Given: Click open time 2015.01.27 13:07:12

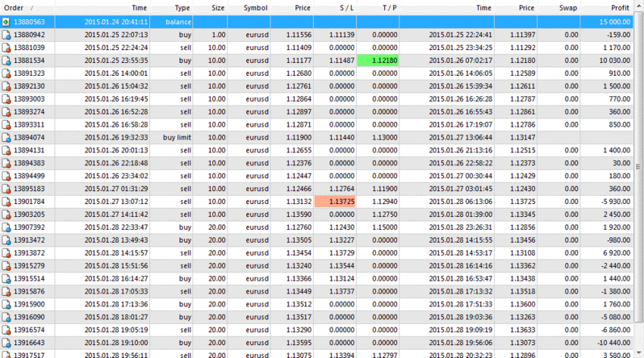Looking at the screenshot, I should click(x=116, y=202).
